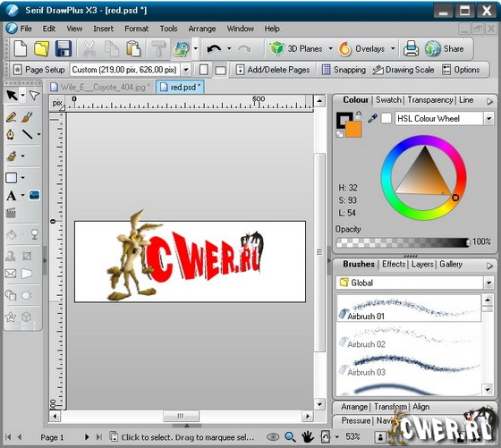Expand the HSL Colour Wheel dropdown
This screenshot has height=448, width=501.
[488, 119]
